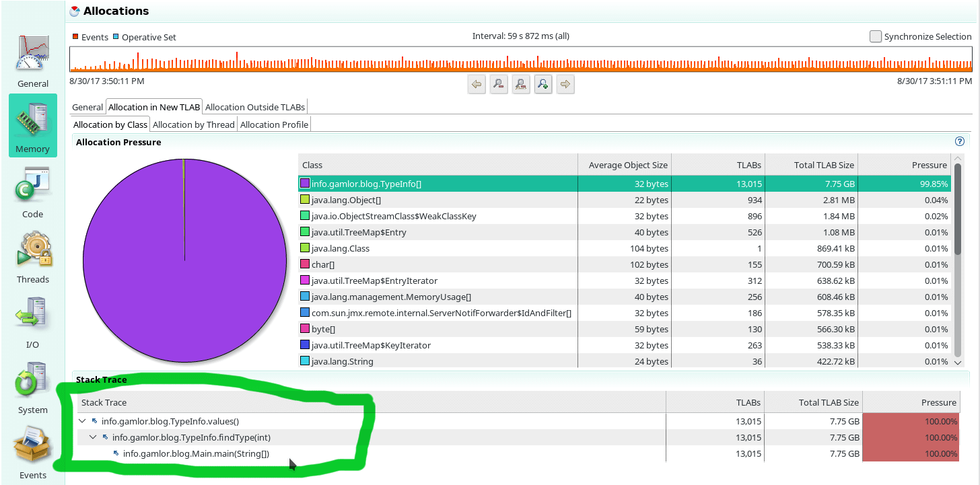980x485 pixels.
Task: Select the info.gamlor.blog.Main.main(String[]) frame
Action: pos(196,453)
